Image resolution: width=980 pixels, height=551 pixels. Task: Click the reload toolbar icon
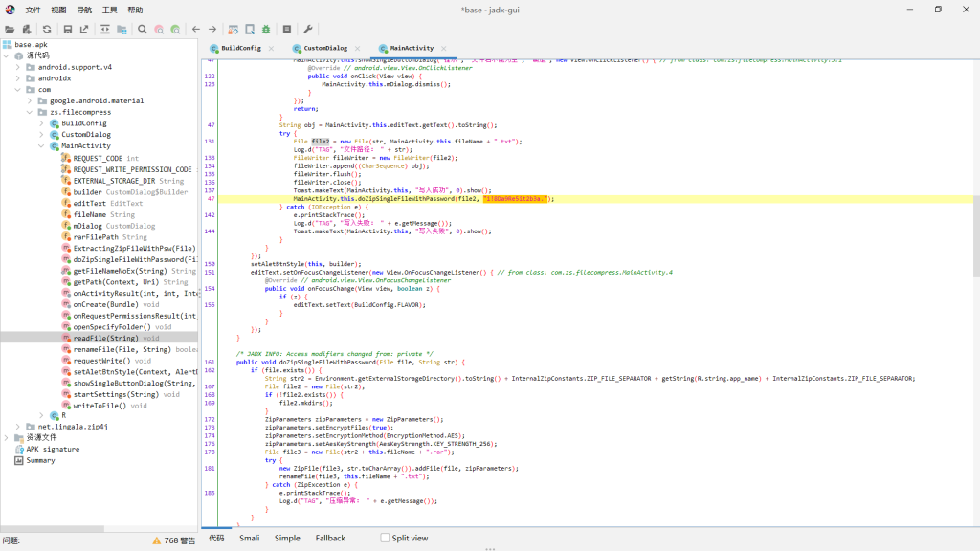(47, 30)
